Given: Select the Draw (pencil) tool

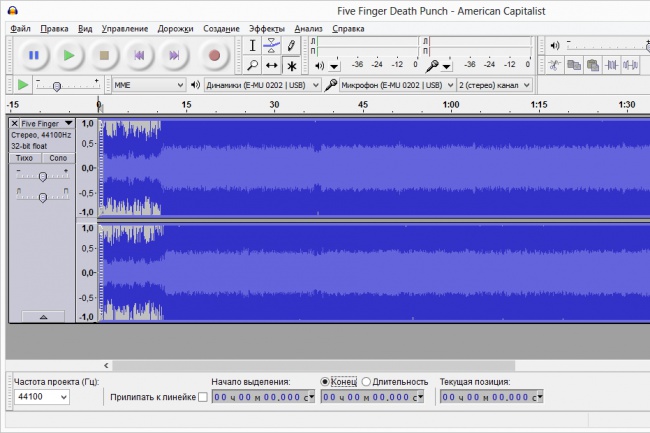Looking at the screenshot, I should pos(291,46).
